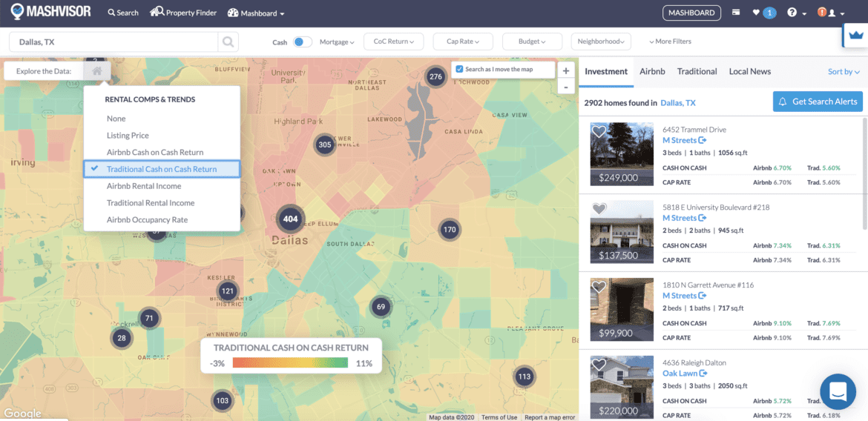Click the Get Search Alerts button

click(x=818, y=102)
